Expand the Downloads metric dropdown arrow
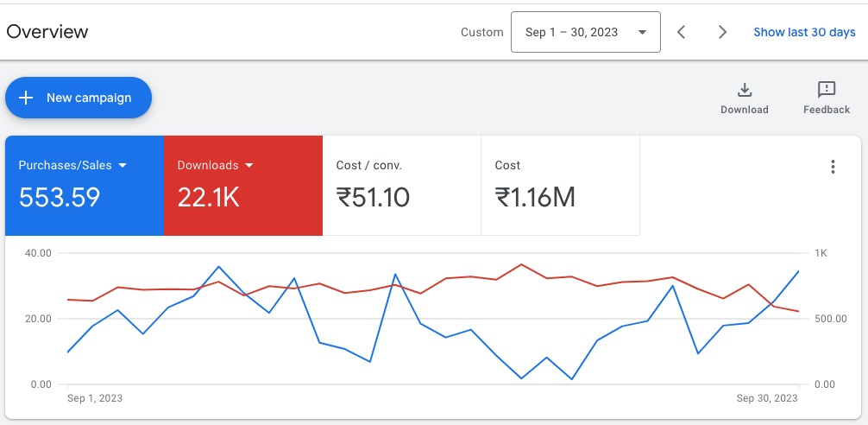Screen dimensions: 868x425 point(249,165)
